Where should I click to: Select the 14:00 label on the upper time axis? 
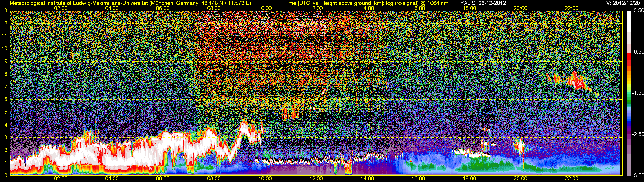click(367, 8)
